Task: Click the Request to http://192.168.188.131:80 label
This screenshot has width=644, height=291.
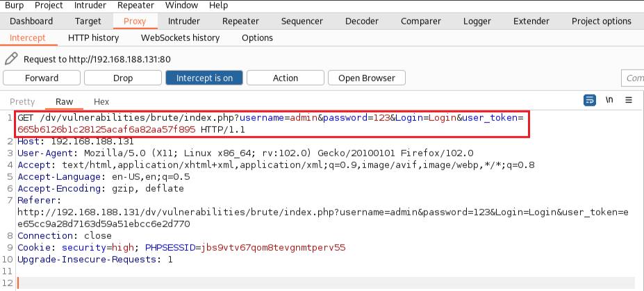Action: click(97, 59)
